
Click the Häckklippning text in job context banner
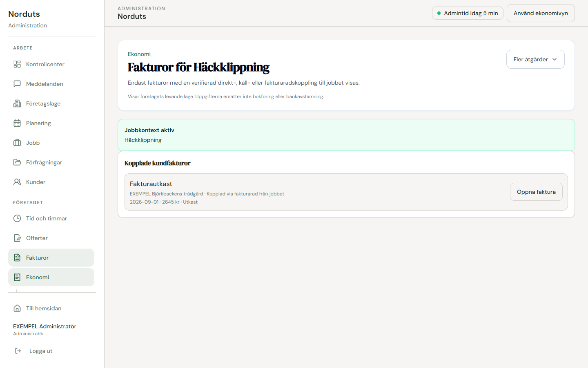[x=143, y=140]
